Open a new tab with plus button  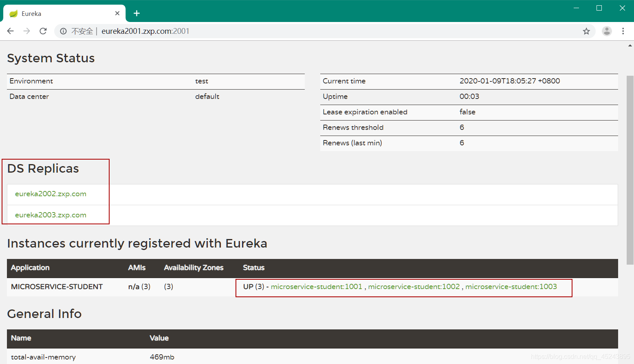[136, 13]
